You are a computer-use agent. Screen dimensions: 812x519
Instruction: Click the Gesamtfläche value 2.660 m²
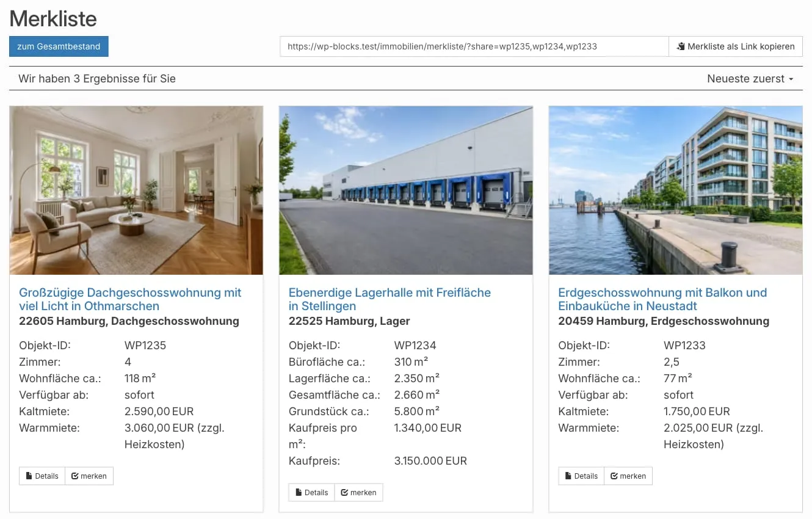point(417,395)
